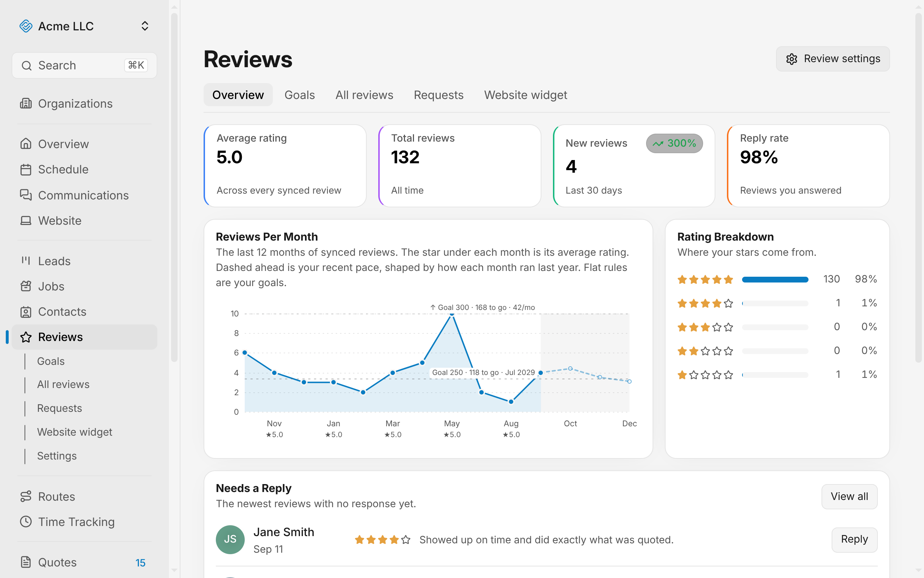Open Jobs icon in sidebar

(26, 286)
